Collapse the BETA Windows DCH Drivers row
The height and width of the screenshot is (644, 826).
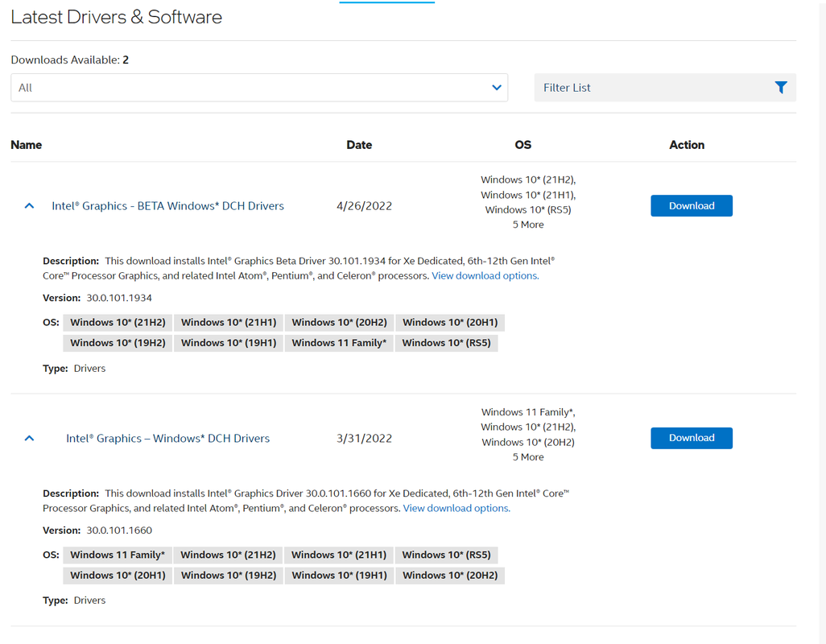(30, 206)
